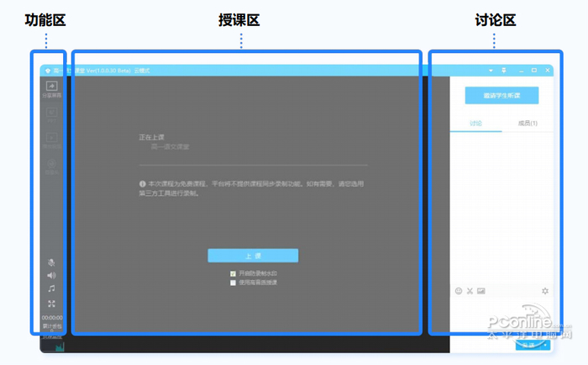Screen dimensions: 588x365
Task: Click the blue send button below the chat
Action: [x=528, y=345]
